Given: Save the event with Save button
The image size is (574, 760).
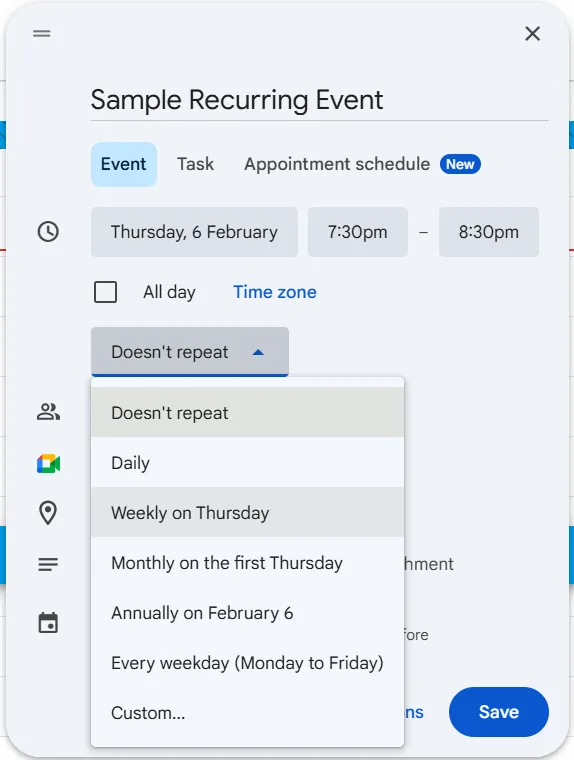Looking at the screenshot, I should (498, 712).
